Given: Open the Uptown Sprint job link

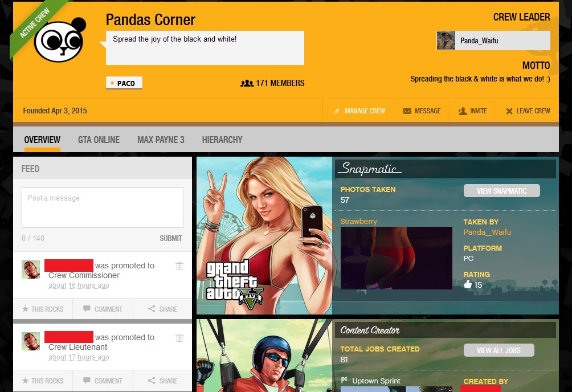Looking at the screenshot, I should tap(376, 381).
